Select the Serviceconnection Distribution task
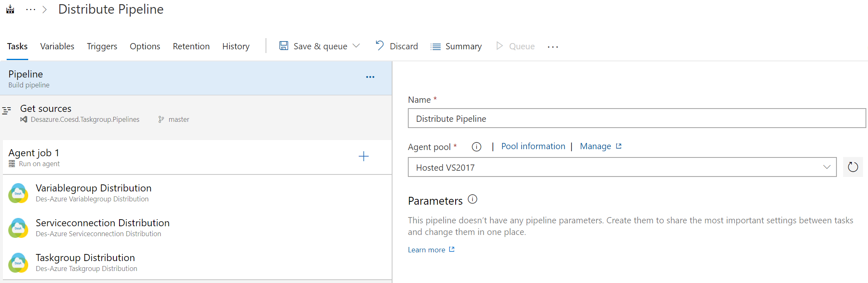The height and width of the screenshot is (283, 868). point(197,227)
